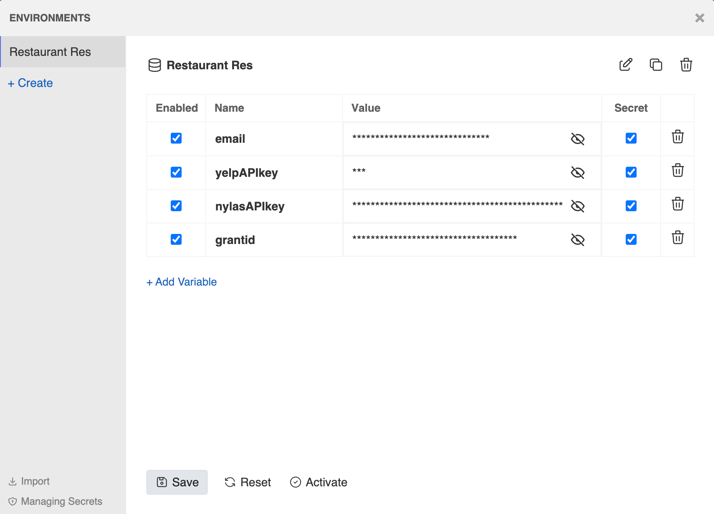714x514 pixels.
Task: Edit the nylasAPIkey variable name field
Action: coord(274,206)
